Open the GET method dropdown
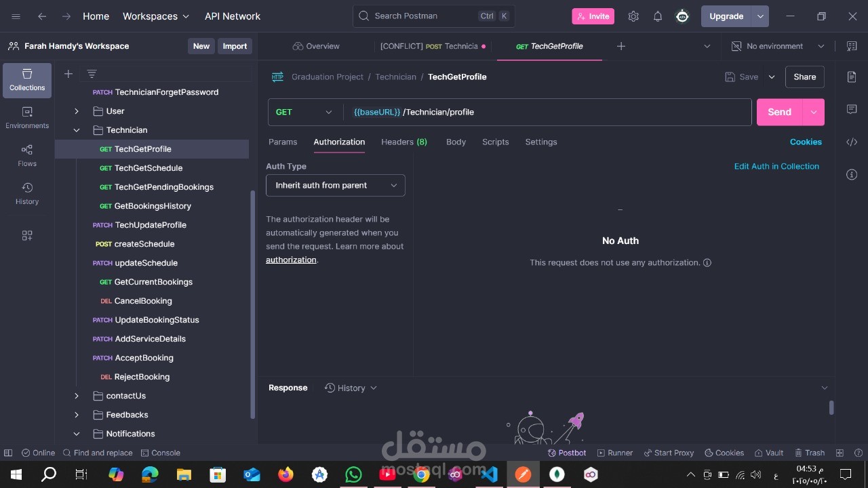The image size is (868, 488). (x=304, y=113)
